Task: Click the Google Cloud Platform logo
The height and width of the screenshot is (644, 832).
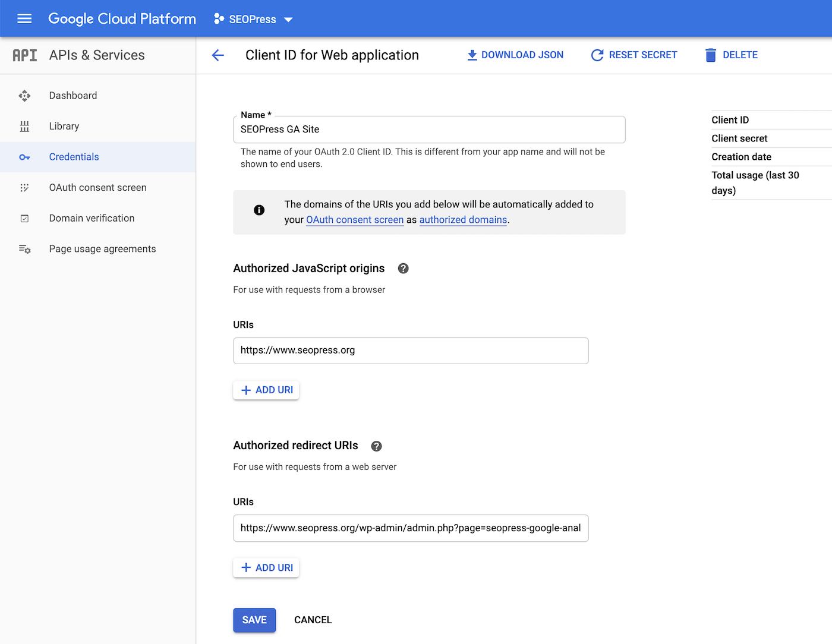Action: [x=122, y=19]
